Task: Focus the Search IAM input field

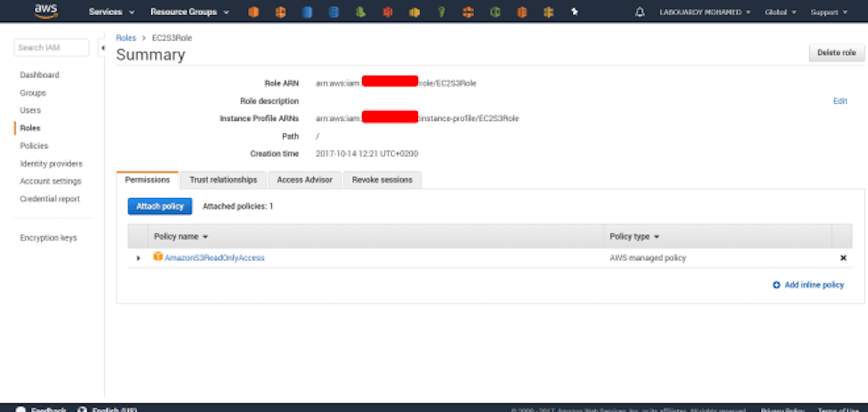Action: (51, 47)
